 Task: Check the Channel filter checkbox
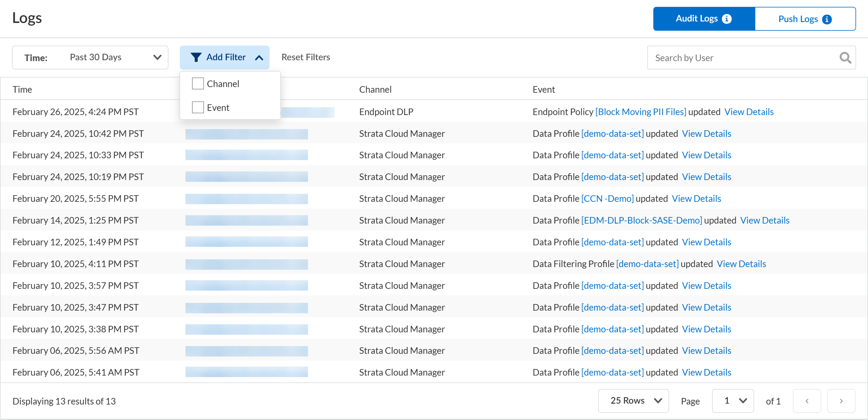[x=198, y=83]
